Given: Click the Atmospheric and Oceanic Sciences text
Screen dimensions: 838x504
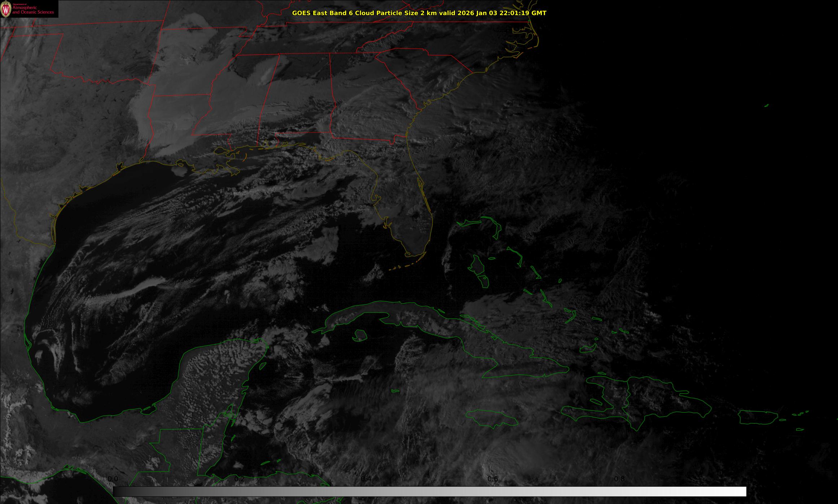Looking at the screenshot, I should click(x=33, y=10).
